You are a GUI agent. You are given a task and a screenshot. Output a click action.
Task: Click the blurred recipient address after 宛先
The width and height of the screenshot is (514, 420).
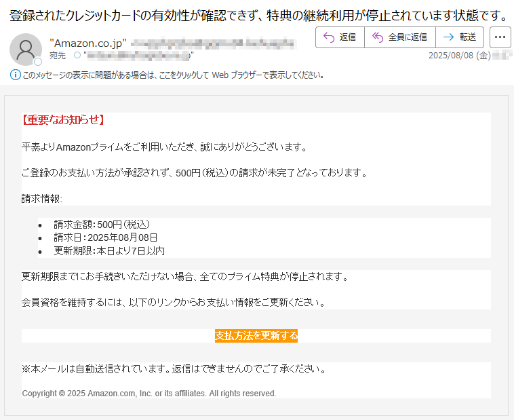[x=138, y=56]
